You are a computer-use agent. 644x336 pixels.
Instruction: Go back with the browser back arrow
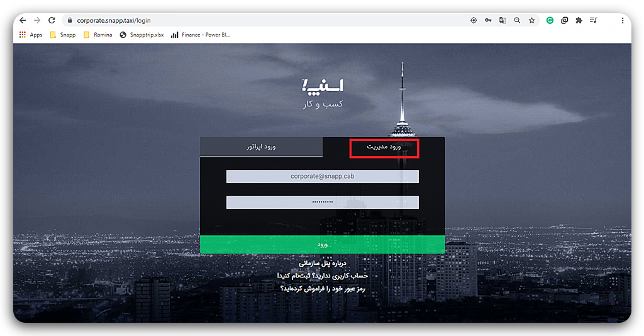pyautogui.click(x=23, y=20)
